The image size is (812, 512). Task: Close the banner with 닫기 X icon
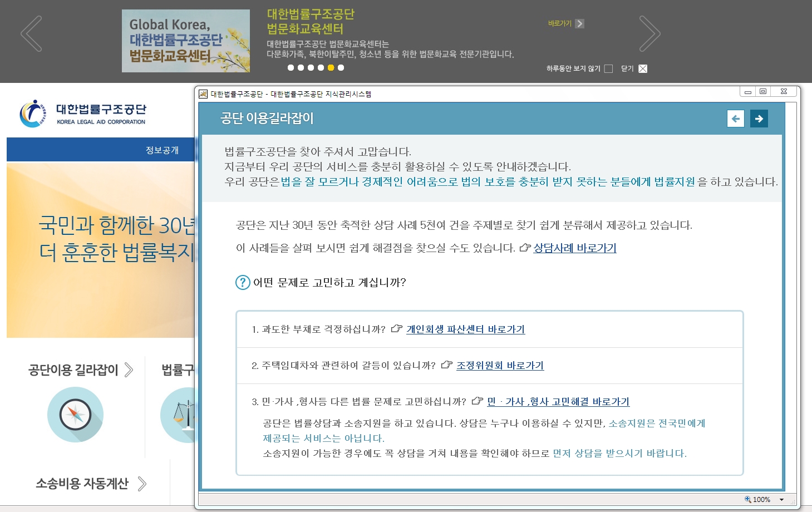coord(643,68)
